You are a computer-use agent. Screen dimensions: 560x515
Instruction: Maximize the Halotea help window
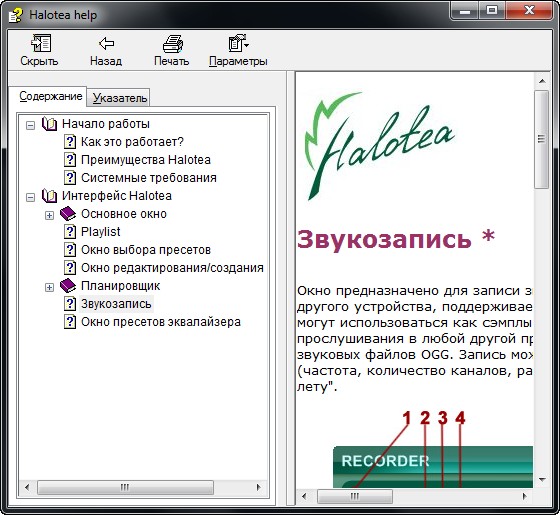point(492,11)
